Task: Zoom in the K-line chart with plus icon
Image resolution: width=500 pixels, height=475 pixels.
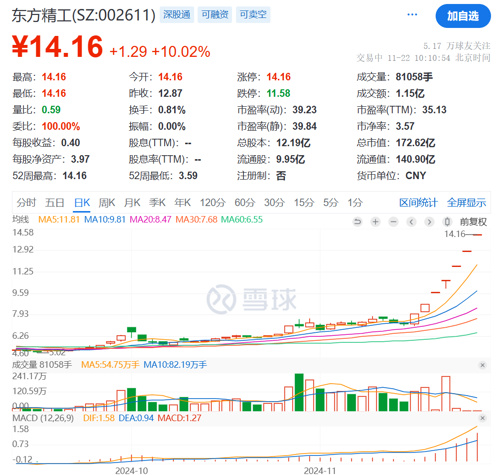Action: click(375, 222)
